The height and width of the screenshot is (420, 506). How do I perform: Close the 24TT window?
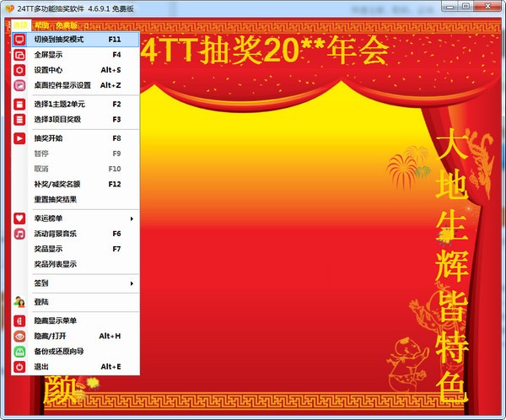coord(488,7)
